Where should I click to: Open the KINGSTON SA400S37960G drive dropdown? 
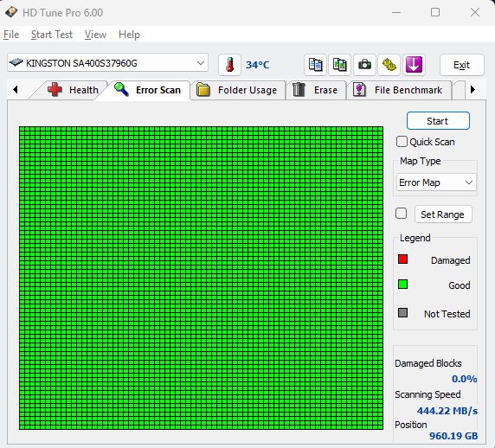pyautogui.click(x=107, y=63)
